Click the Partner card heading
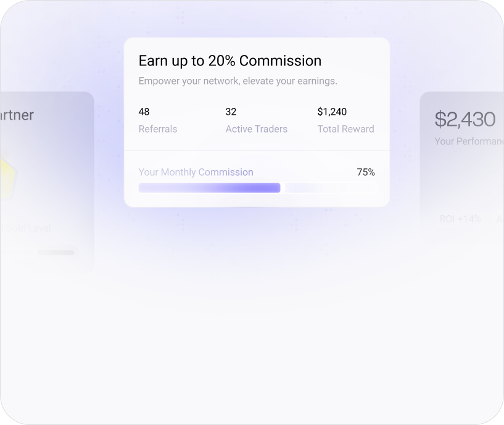The width and height of the screenshot is (504, 425). coord(17,115)
